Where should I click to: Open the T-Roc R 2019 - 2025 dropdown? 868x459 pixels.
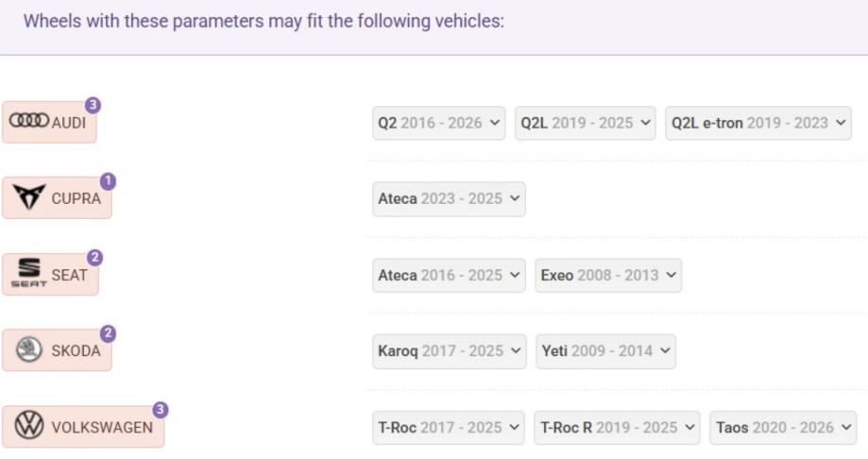point(617,428)
